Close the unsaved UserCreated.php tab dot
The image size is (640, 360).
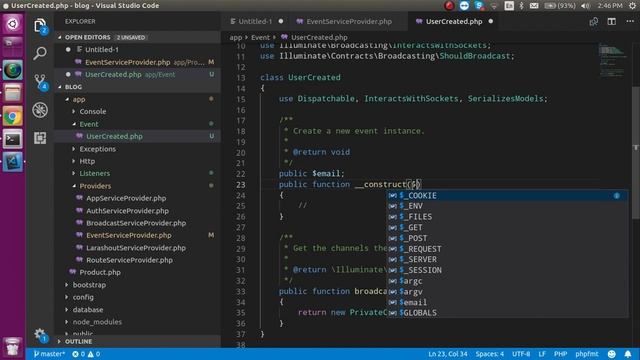491,21
